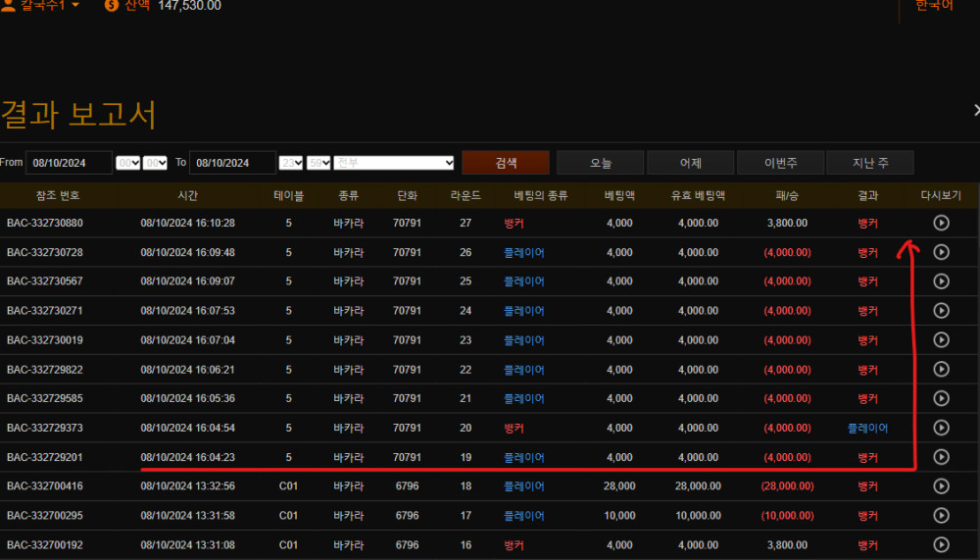Play replay of 28,000 bet round 18
Viewport: 980px width, 560px height.
[941, 486]
